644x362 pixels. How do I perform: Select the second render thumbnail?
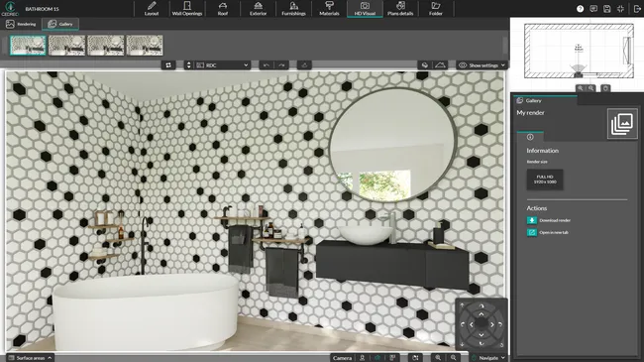click(x=67, y=46)
